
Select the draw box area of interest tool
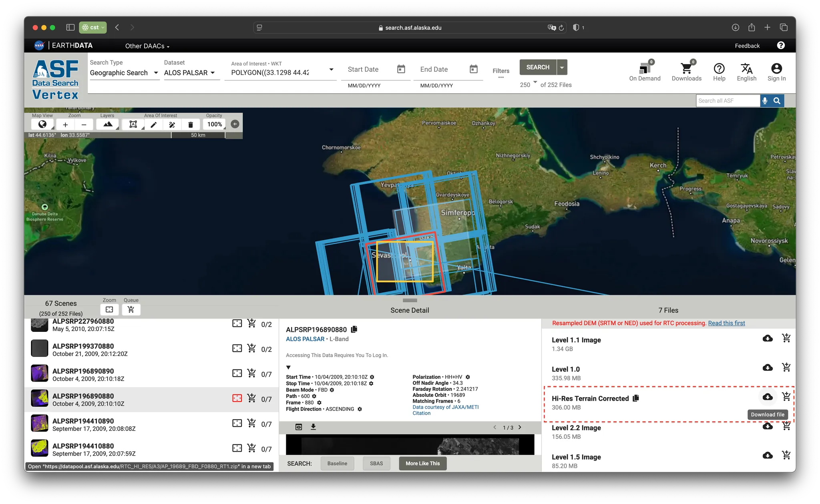click(133, 124)
